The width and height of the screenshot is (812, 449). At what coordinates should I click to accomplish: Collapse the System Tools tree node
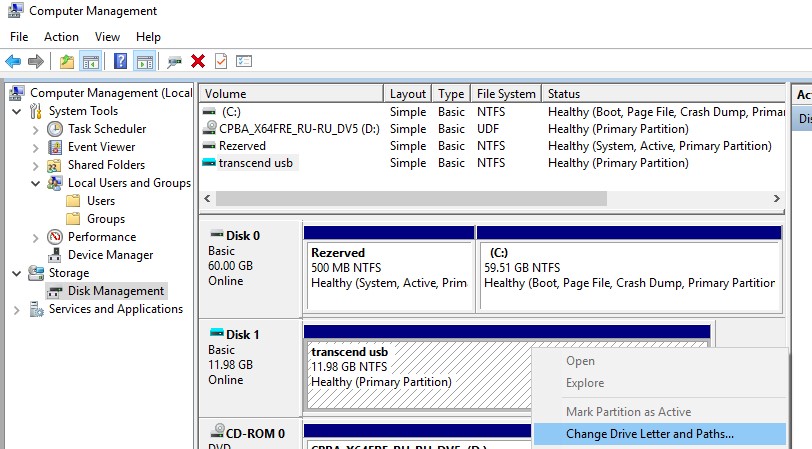point(17,111)
